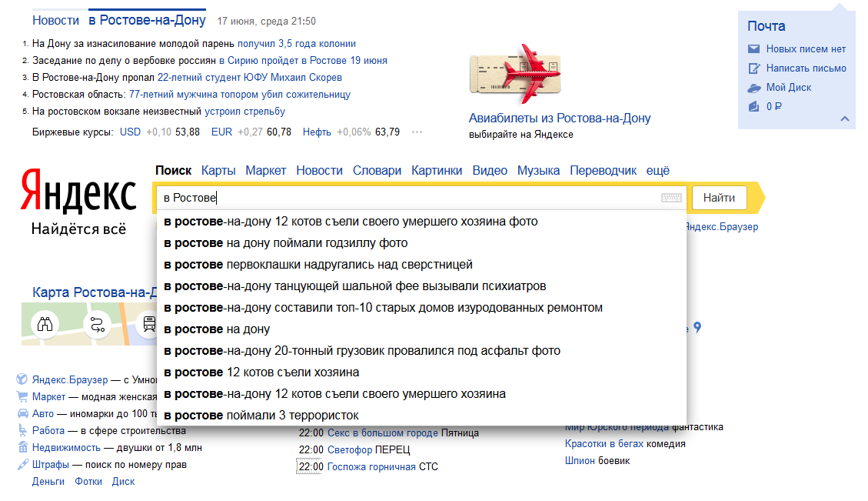
Task: Open the 'Картинки' service
Action: pyautogui.click(x=437, y=170)
